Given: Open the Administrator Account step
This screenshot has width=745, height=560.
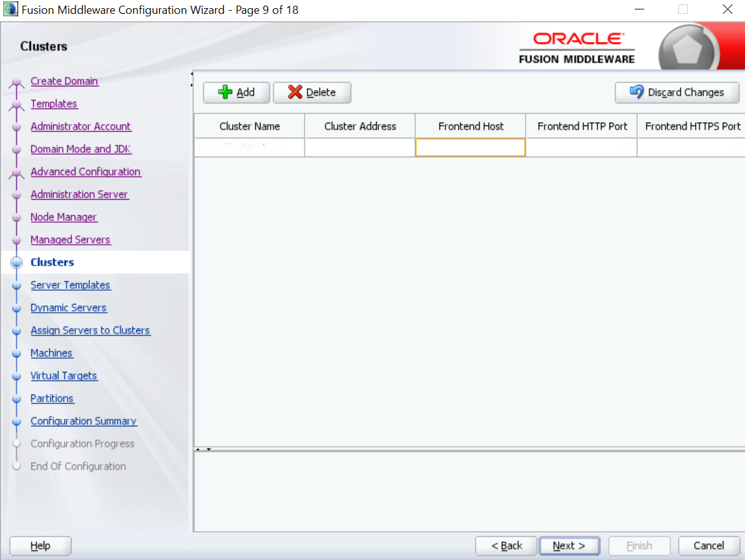Looking at the screenshot, I should [x=81, y=126].
